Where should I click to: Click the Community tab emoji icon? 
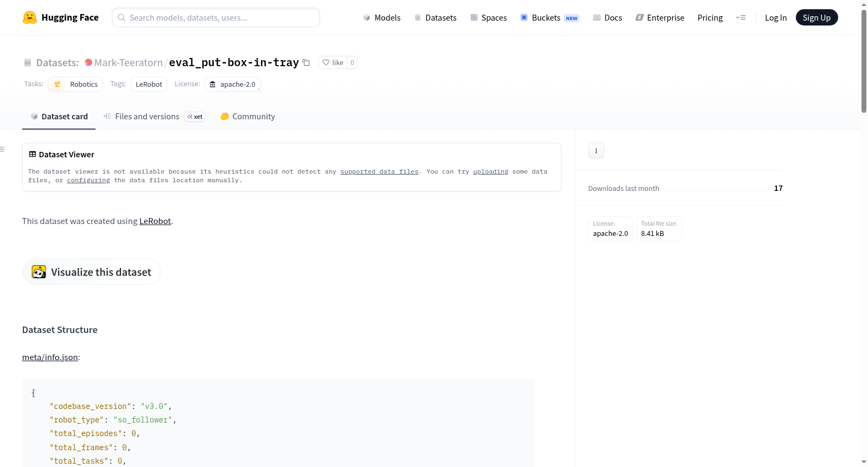pos(225,116)
